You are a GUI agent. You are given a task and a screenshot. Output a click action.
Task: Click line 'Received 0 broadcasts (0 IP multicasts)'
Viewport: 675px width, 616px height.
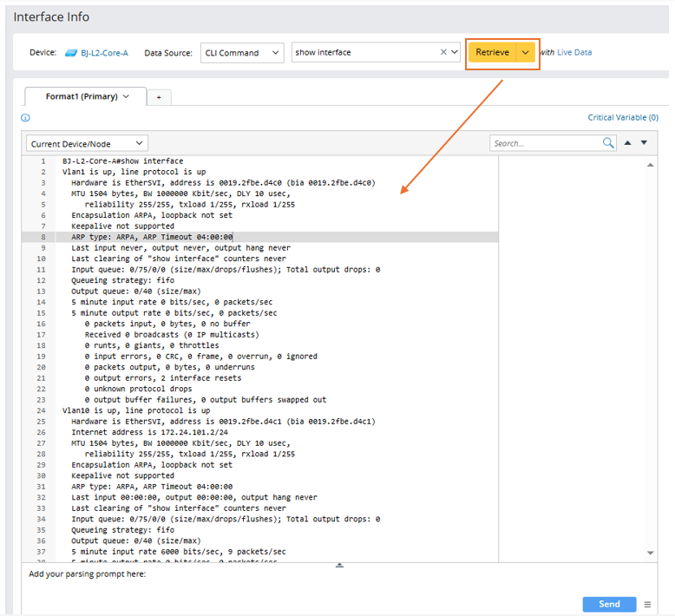tap(172, 335)
